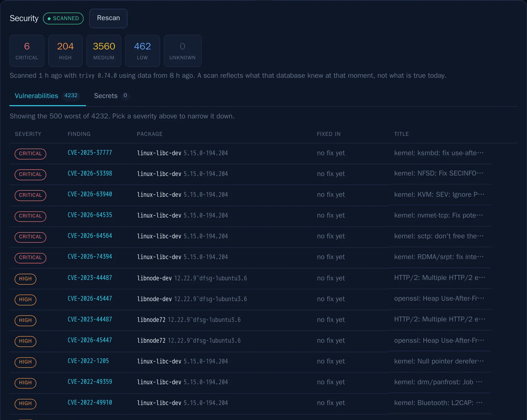Open the CVE-2022-49359 finding link
Image resolution: width=527 pixels, height=420 pixels.
90,381
